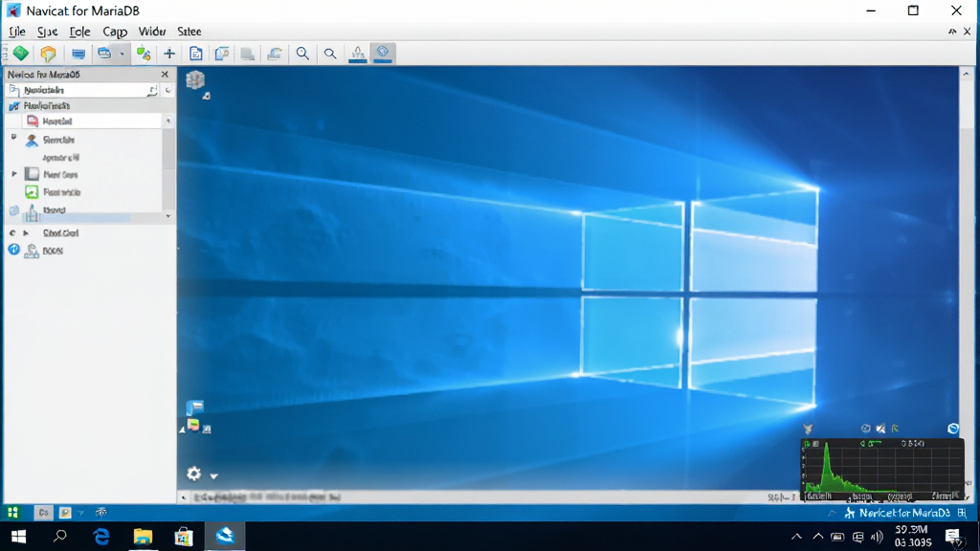
Task: Click the blue circle icon in bottom tree row
Action: click(13, 250)
